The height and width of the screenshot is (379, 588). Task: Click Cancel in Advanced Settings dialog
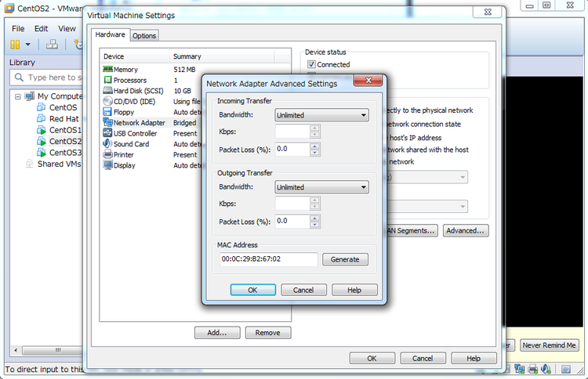click(x=303, y=290)
